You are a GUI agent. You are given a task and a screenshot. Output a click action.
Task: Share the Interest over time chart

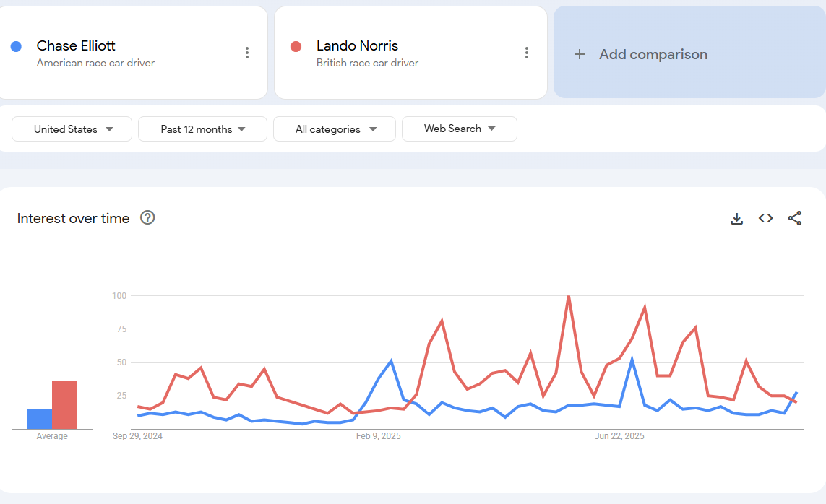pyautogui.click(x=795, y=218)
